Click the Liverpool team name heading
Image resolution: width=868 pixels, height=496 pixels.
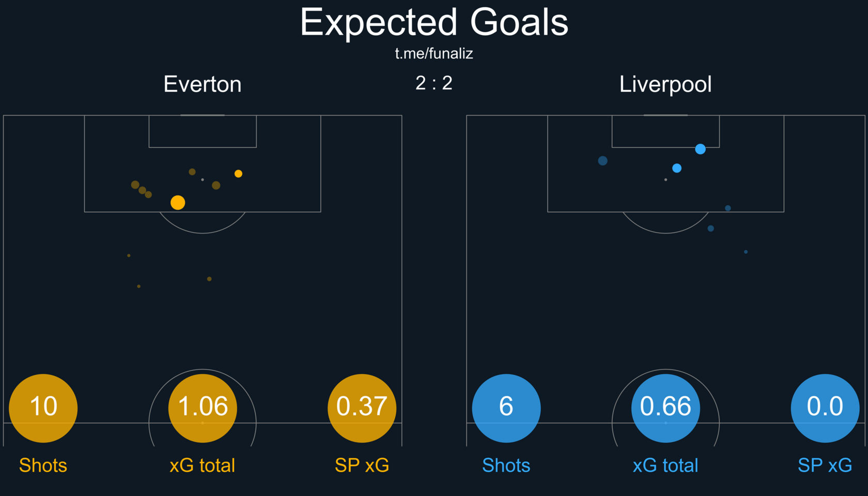[x=665, y=85]
